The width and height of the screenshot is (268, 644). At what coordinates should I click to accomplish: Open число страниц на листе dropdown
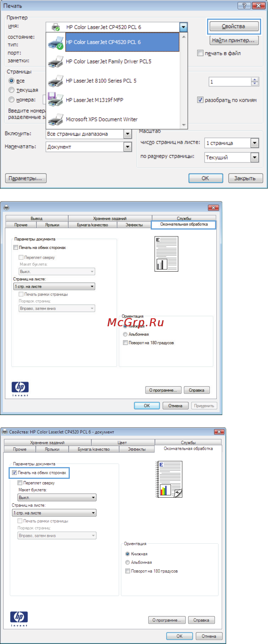[255, 143]
